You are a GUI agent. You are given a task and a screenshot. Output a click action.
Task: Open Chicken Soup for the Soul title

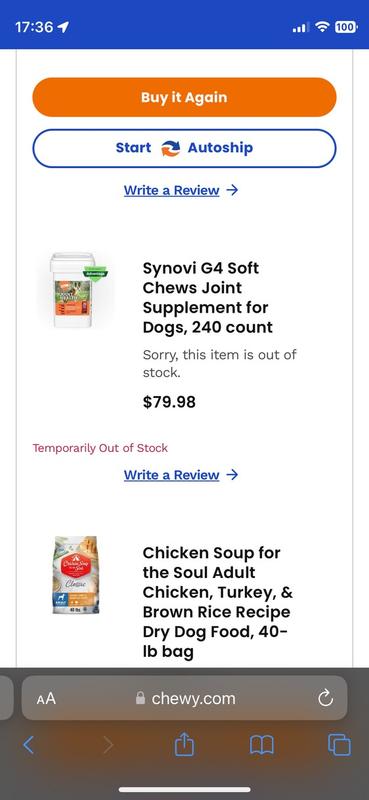click(x=218, y=602)
